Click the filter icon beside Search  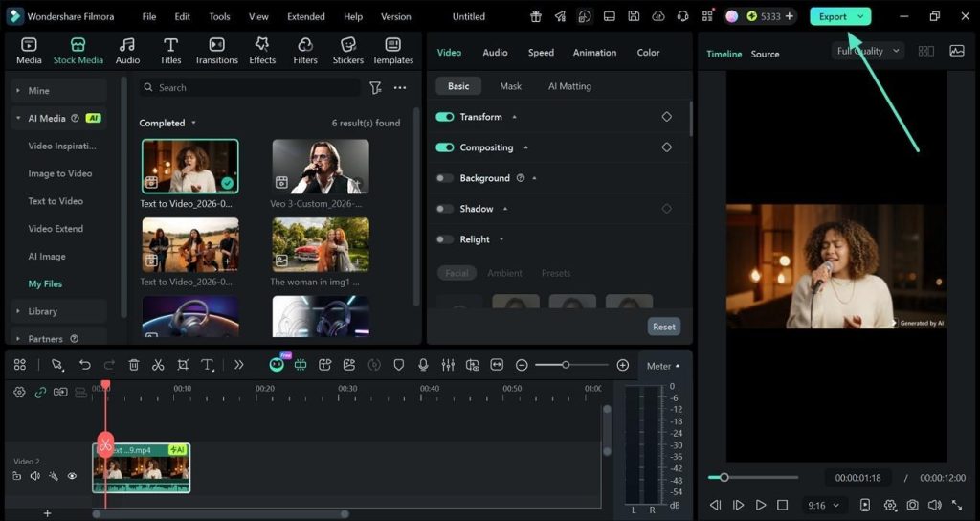click(x=375, y=87)
